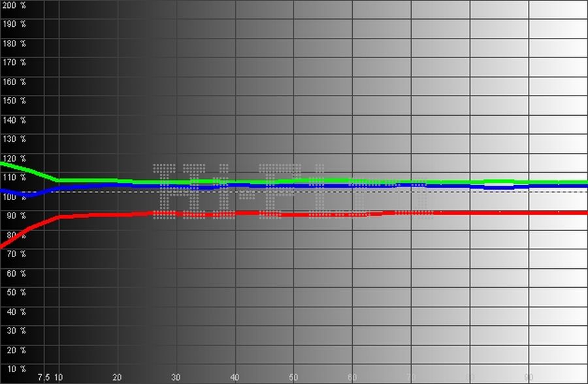
Task: Click the 120 % y-axis label
Action: tap(13, 158)
